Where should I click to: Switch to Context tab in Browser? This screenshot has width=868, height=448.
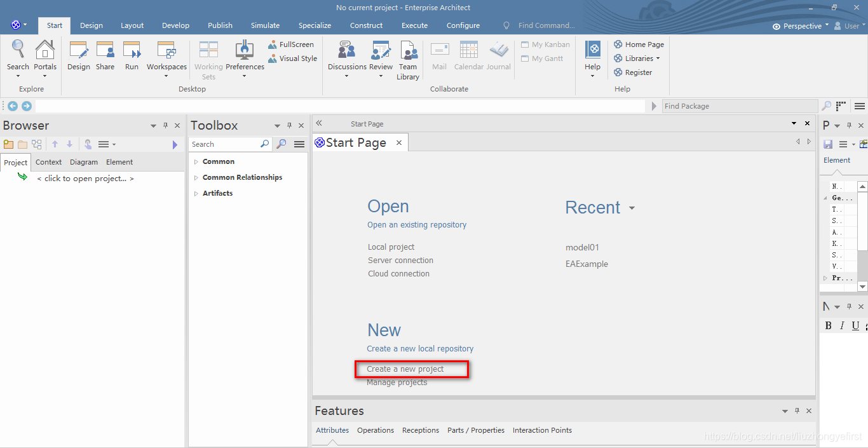pyautogui.click(x=48, y=162)
